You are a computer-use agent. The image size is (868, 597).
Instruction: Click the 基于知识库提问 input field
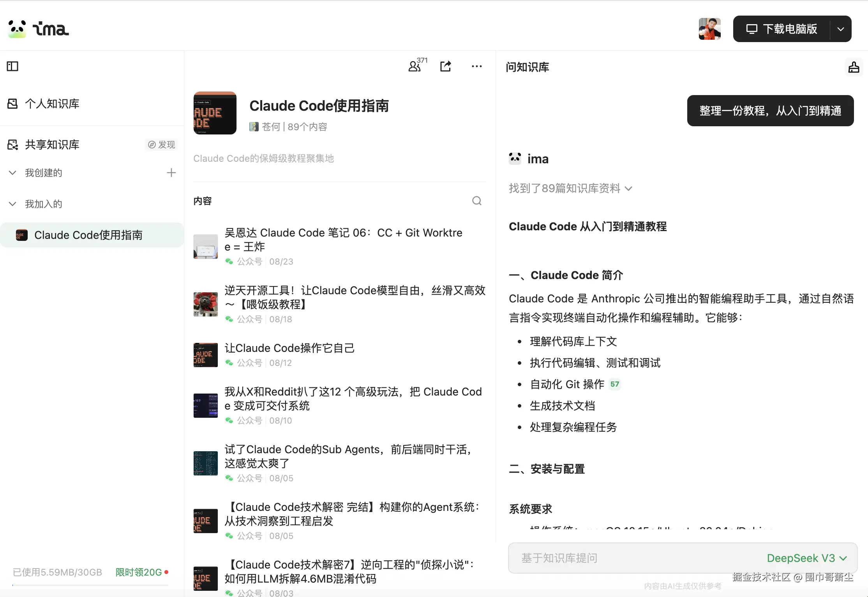623,558
